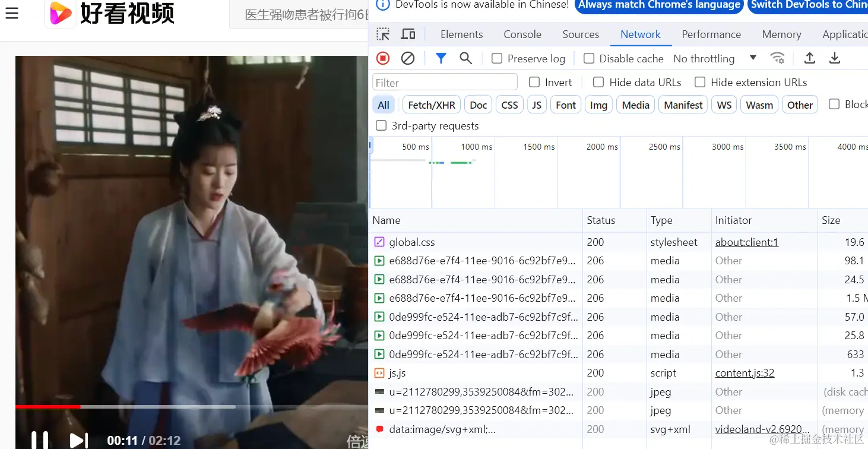
Task: Toggle the device toolbar icon
Action: (x=408, y=34)
